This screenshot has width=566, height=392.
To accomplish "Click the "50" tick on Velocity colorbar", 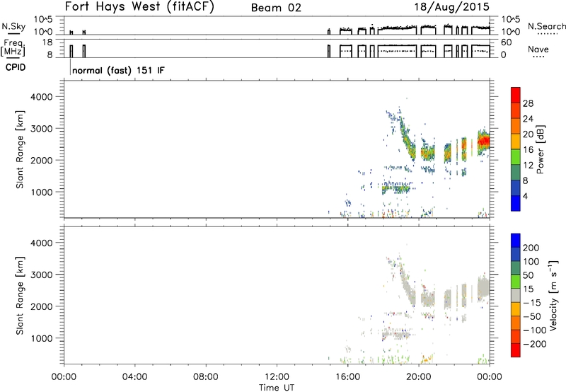I will 528,275.
